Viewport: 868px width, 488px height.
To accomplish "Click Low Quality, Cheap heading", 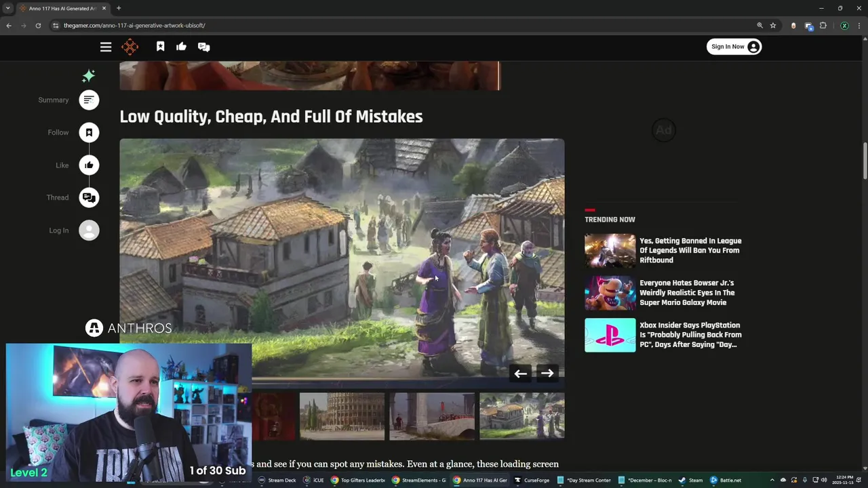I will pyautogui.click(x=271, y=117).
